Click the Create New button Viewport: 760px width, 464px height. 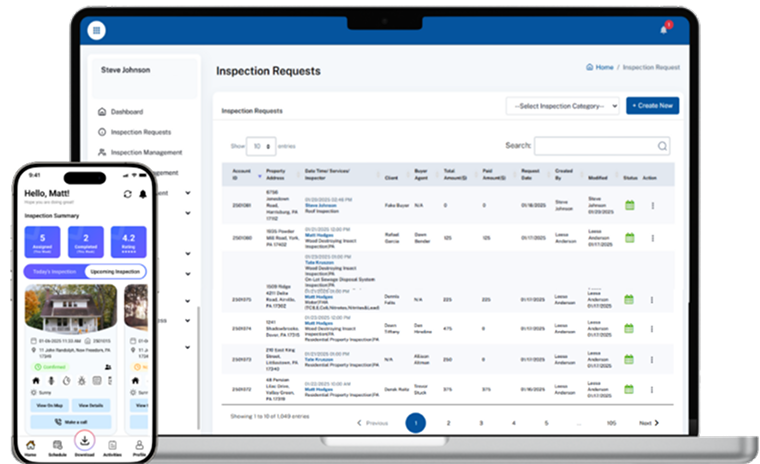click(x=652, y=106)
